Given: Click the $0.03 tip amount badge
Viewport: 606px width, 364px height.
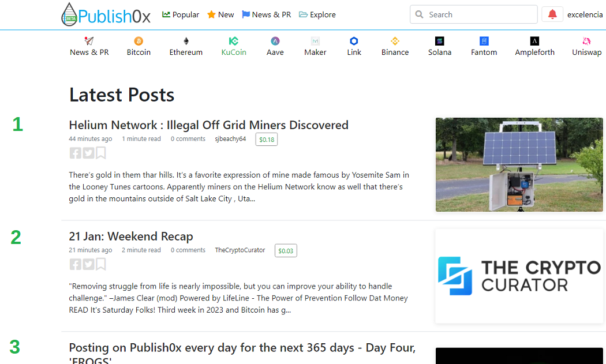Looking at the screenshot, I should [286, 250].
